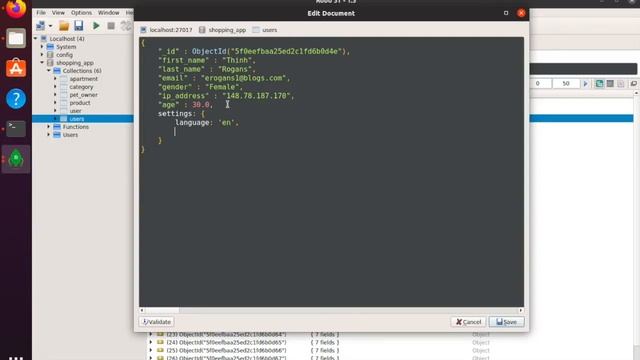Click the Connect icon in Robo 3T toolbar
This screenshot has height=360, width=640.
pyautogui.click(x=40, y=26)
